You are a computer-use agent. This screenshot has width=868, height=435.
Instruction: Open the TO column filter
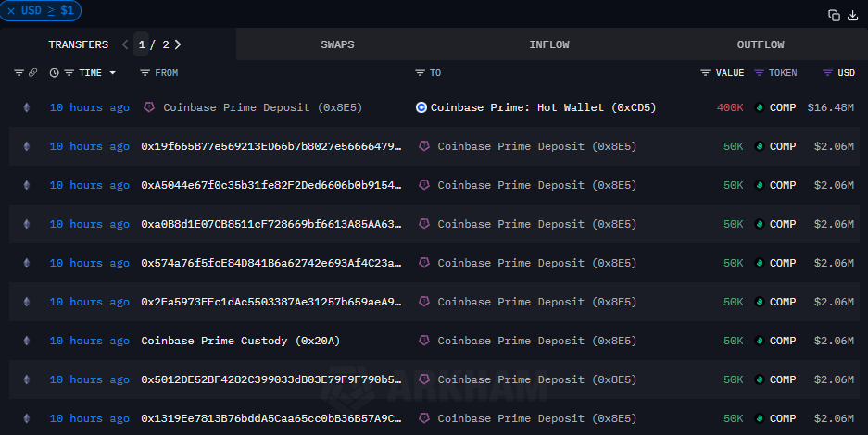(420, 72)
